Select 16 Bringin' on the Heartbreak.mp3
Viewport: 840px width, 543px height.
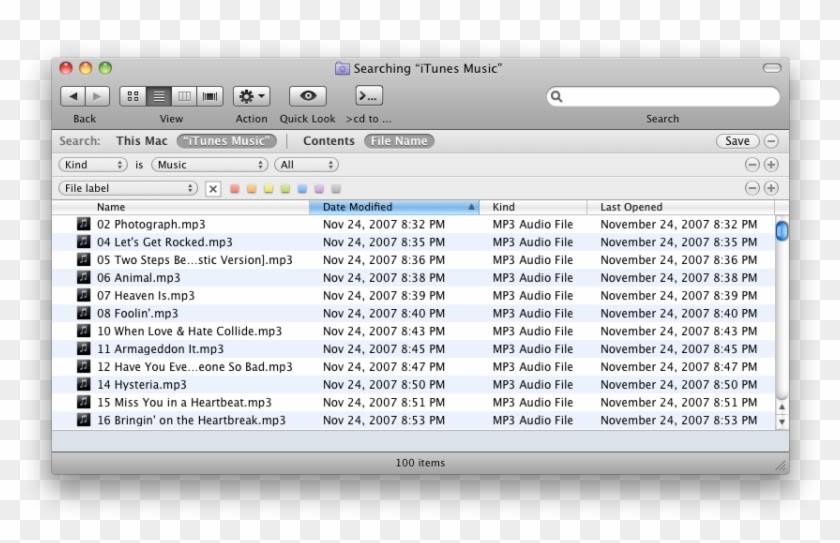point(414,420)
